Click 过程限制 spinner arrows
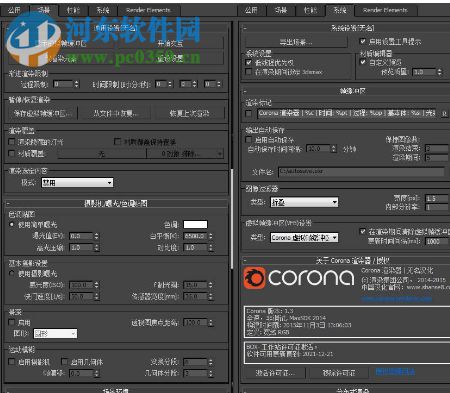Image resolution: width=450 pixels, height=393 pixels. tap(77, 84)
